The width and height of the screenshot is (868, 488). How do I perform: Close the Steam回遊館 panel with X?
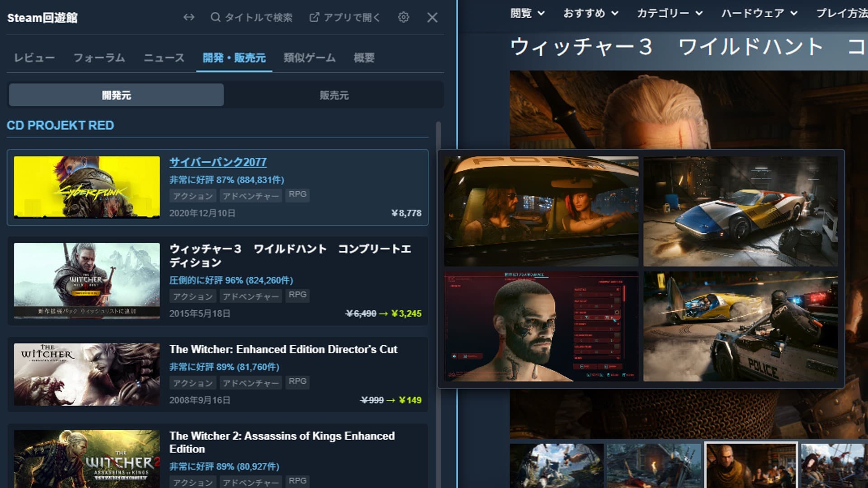click(x=432, y=17)
